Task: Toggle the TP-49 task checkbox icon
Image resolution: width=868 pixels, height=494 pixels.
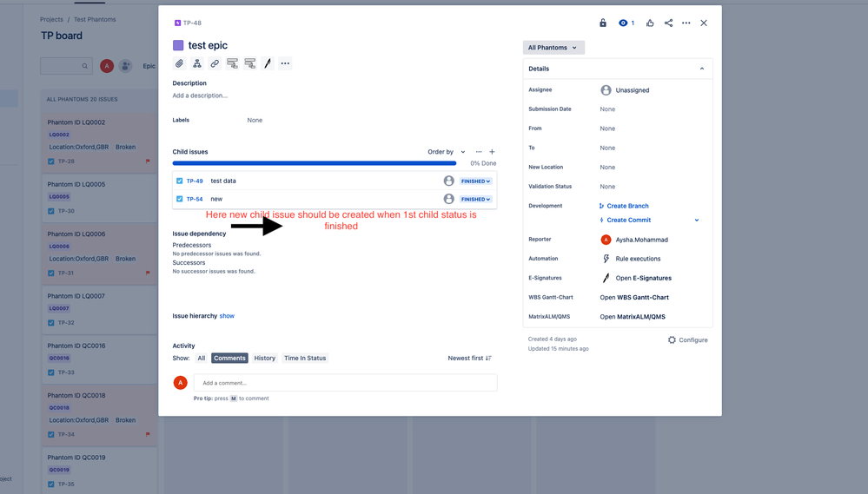Action: tap(179, 181)
